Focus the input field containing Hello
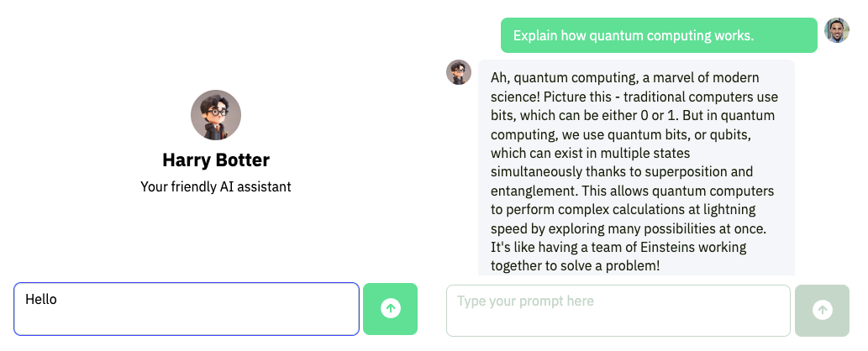Viewport: 868px width, 351px height. coord(187,309)
